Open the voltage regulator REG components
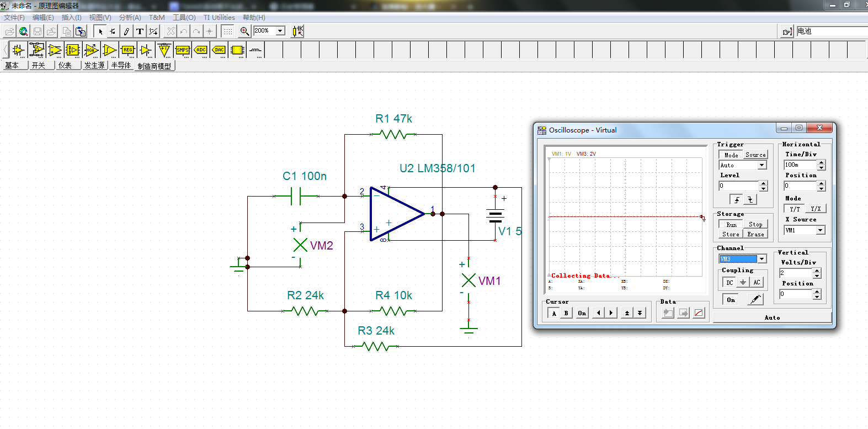This screenshot has height=429, width=868. (128, 50)
